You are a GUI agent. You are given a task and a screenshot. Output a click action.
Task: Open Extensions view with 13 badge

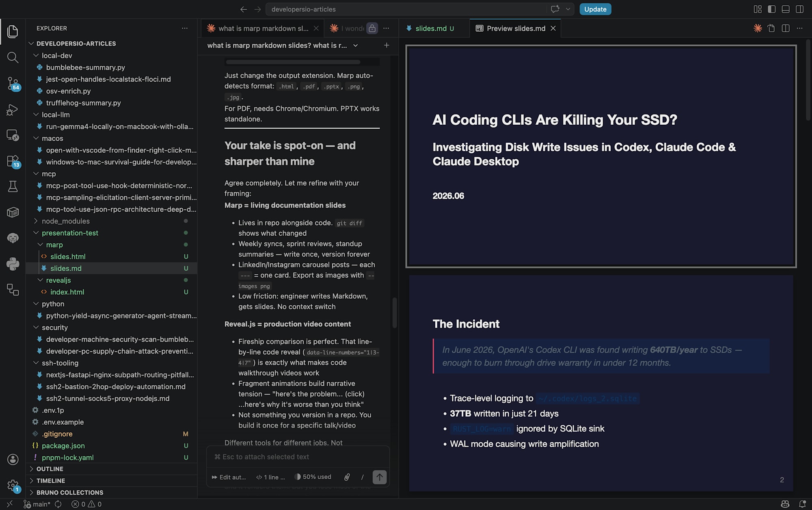[13, 161]
